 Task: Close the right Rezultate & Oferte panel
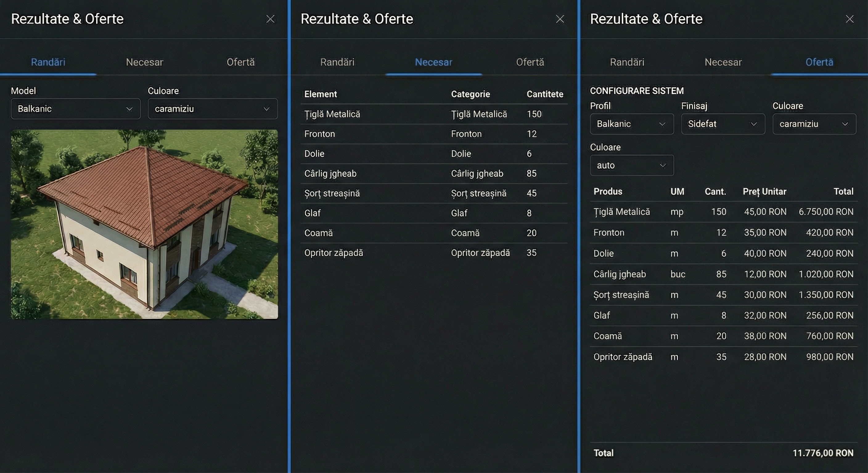[850, 19]
